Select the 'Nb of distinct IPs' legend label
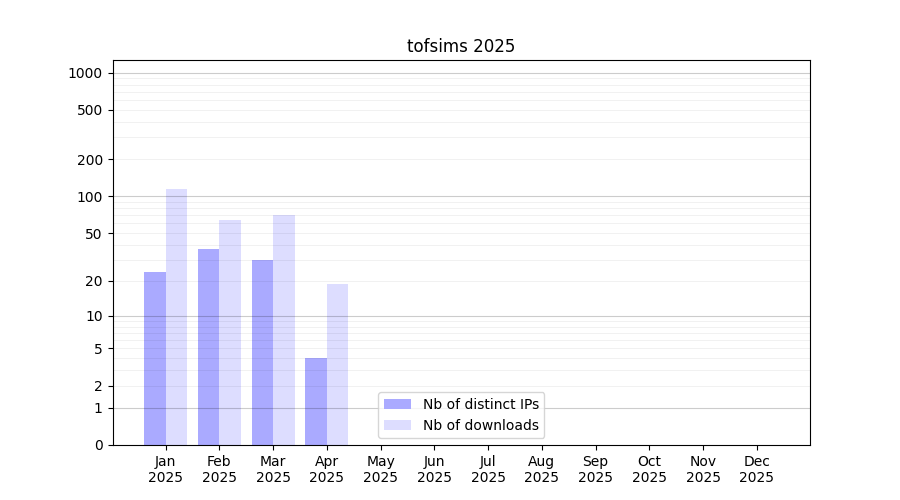The width and height of the screenshot is (900, 500). (481, 404)
